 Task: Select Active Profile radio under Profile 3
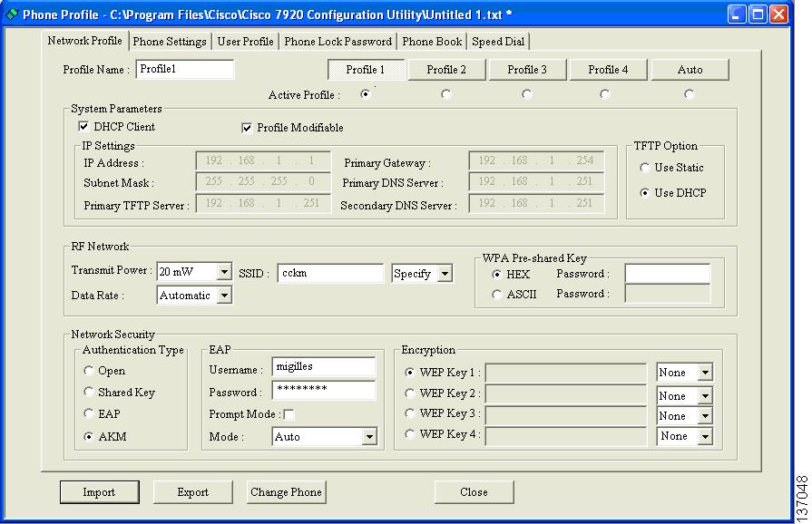coord(526,94)
